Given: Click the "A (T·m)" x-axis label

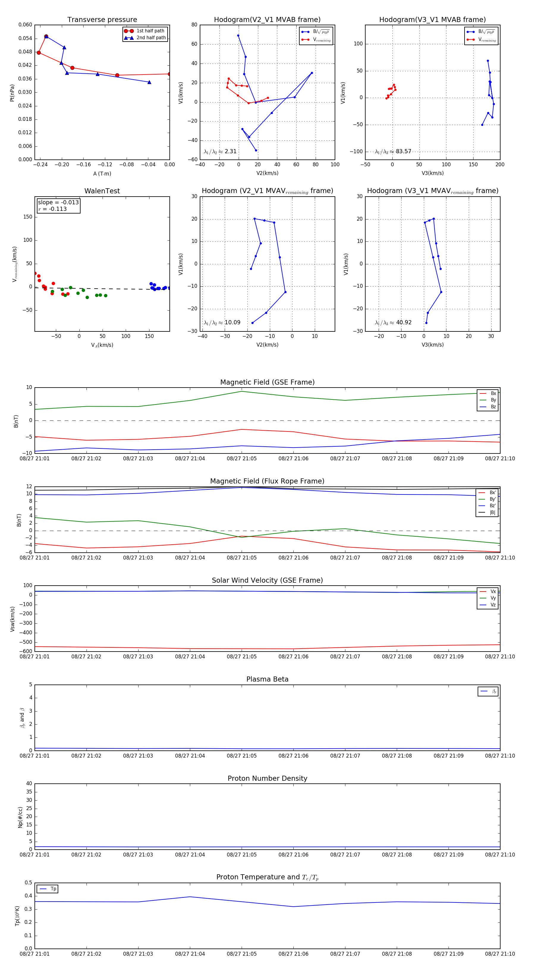Looking at the screenshot, I should (102, 174).
